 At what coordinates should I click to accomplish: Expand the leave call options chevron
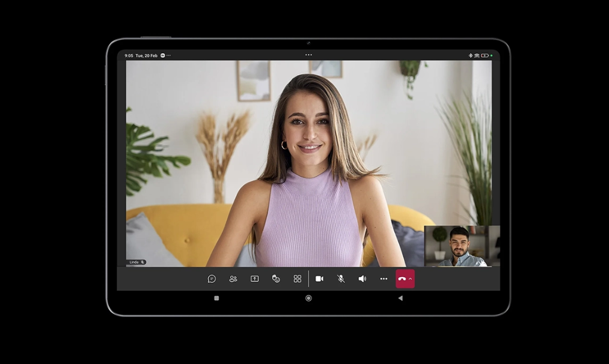411,279
